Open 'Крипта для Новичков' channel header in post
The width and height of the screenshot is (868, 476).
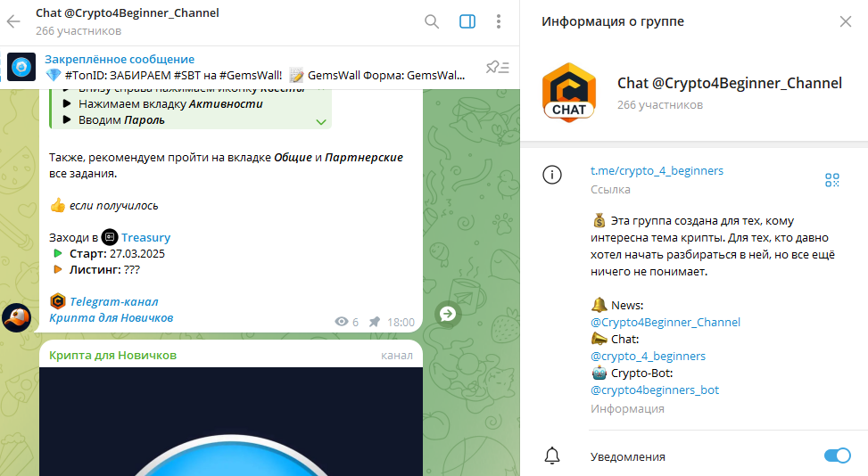113,355
